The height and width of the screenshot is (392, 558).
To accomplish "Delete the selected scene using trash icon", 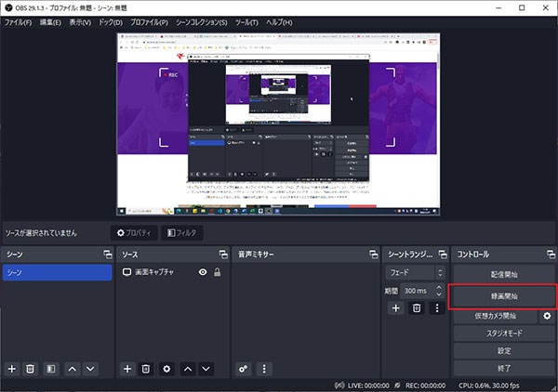I will pyautogui.click(x=30, y=369).
